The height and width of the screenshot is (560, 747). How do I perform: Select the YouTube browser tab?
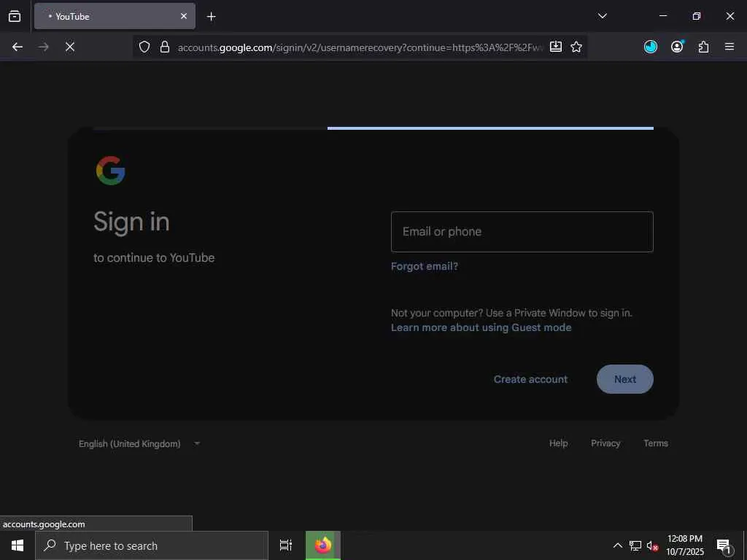coord(115,16)
